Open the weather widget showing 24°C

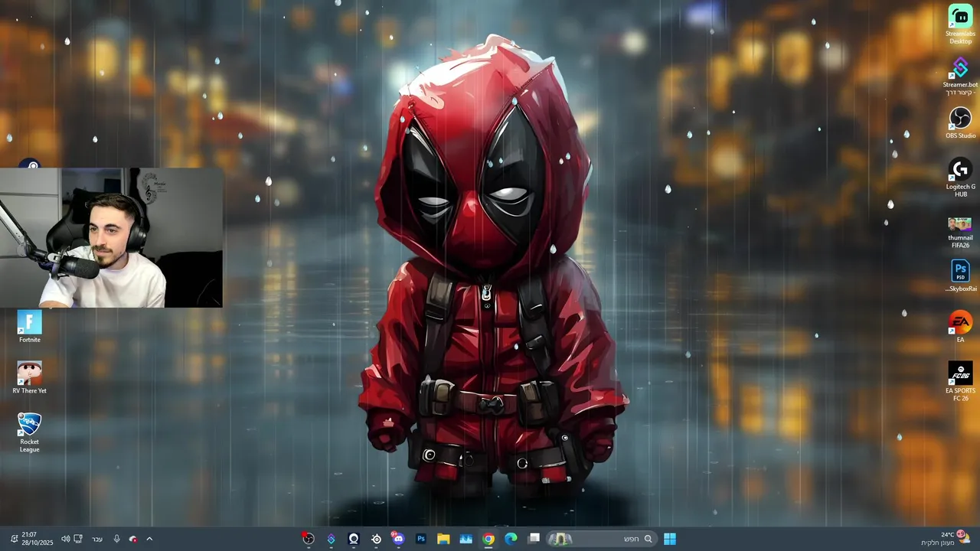(946, 539)
